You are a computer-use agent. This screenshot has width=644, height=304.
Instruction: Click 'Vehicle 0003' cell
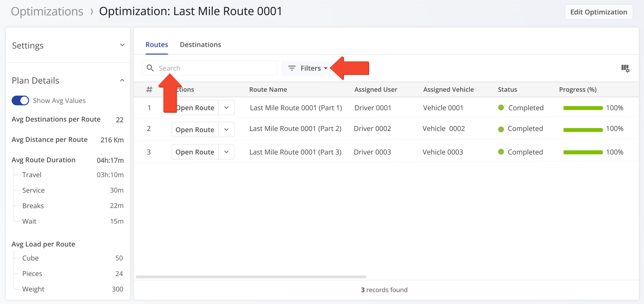pos(443,152)
